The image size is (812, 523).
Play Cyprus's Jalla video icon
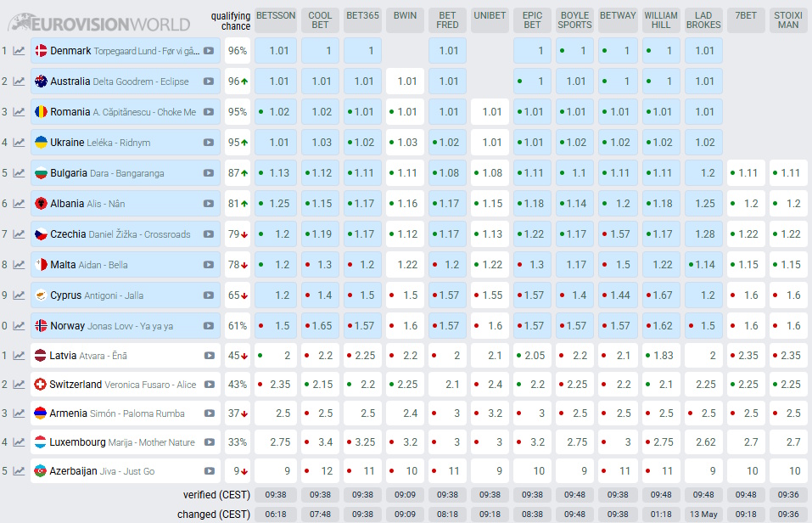[209, 295]
